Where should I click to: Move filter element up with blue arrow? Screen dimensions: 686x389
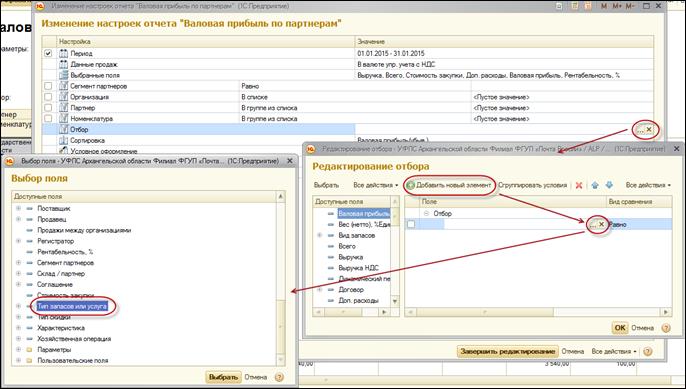[x=595, y=186]
